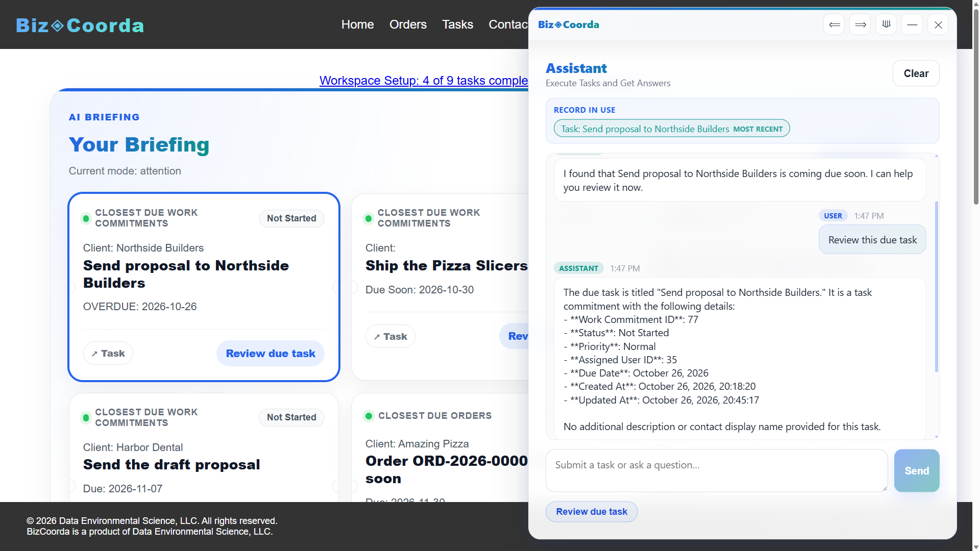
Task: Open Task link on Northside Builders card
Action: click(x=108, y=354)
